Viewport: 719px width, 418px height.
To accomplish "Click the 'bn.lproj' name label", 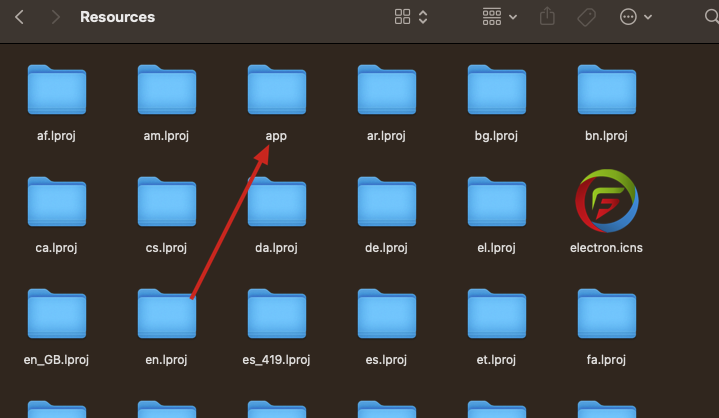I will (606, 136).
